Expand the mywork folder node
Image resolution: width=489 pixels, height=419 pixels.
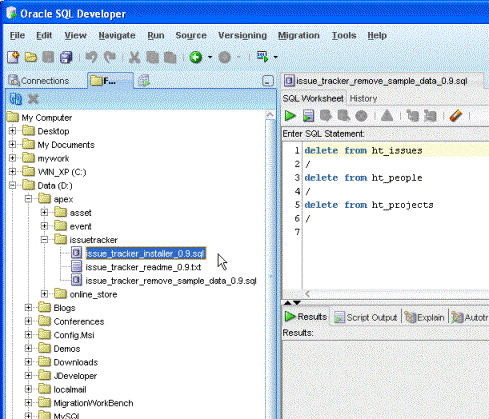pos(12,158)
